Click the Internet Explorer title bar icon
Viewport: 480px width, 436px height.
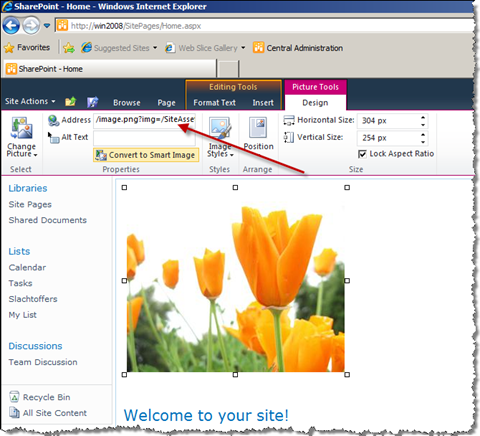[x=7, y=7]
